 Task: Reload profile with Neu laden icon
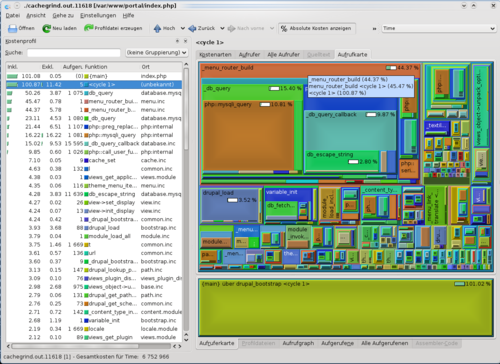[x=46, y=28]
